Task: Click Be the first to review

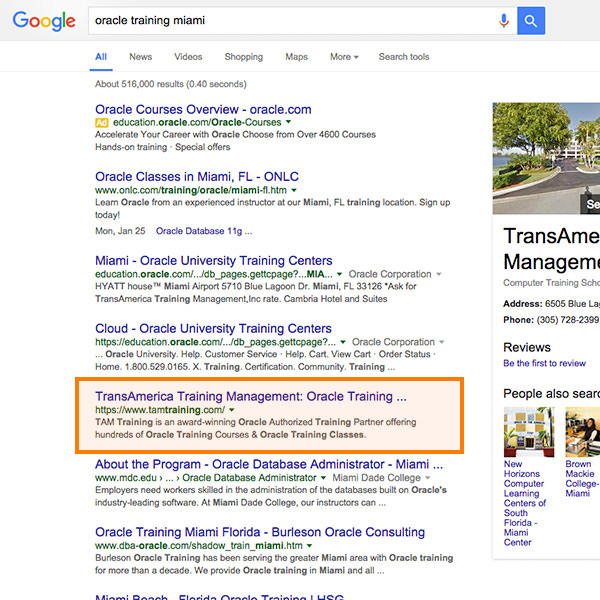Action: (544, 364)
